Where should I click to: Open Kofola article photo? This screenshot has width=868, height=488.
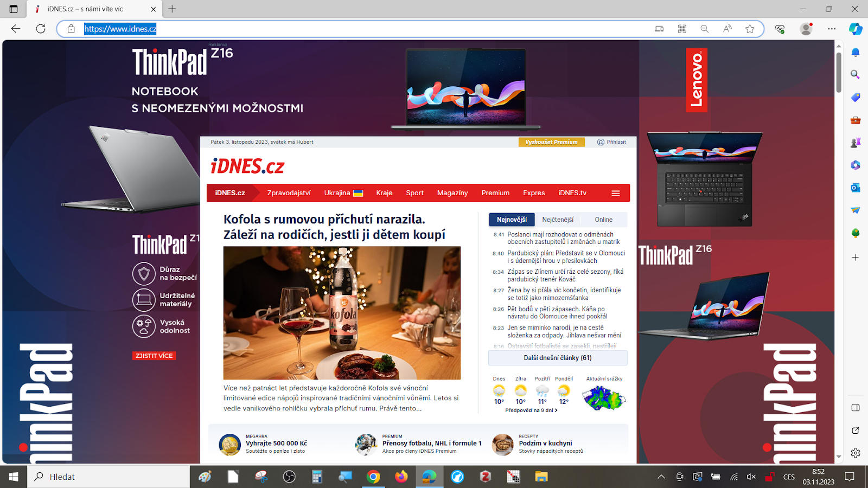342,313
